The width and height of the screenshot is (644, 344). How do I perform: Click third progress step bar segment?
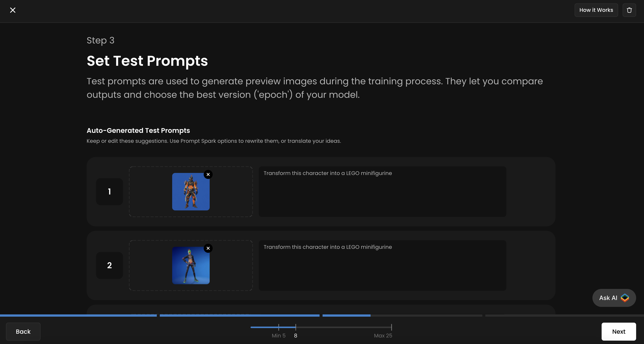coord(402,316)
